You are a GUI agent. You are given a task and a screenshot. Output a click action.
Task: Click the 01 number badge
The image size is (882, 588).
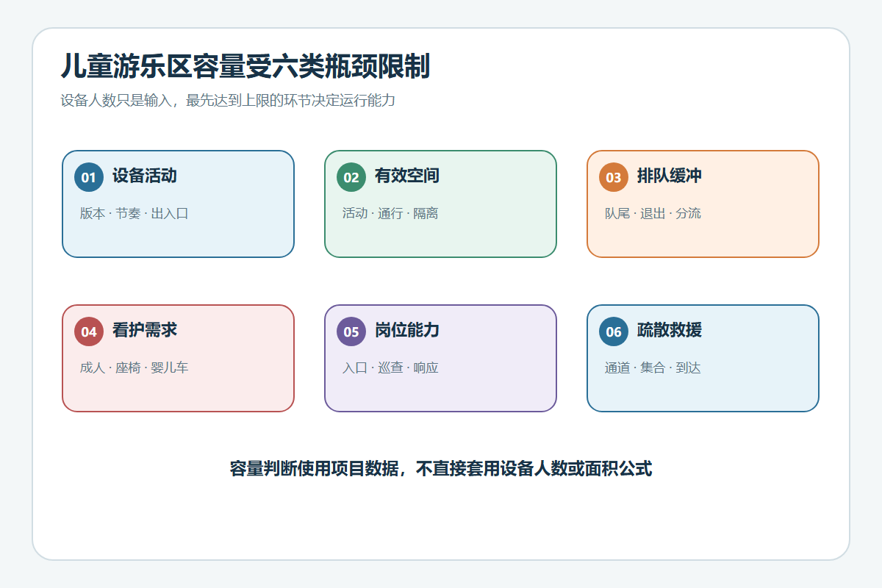[89, 177]
